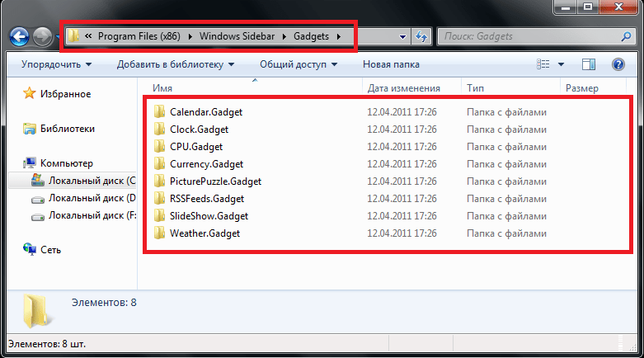The height and width of the screenshot is (358, 644).
Task: Select the RSSFeeds.Gadget file name
Action: (x=207, y=198)
